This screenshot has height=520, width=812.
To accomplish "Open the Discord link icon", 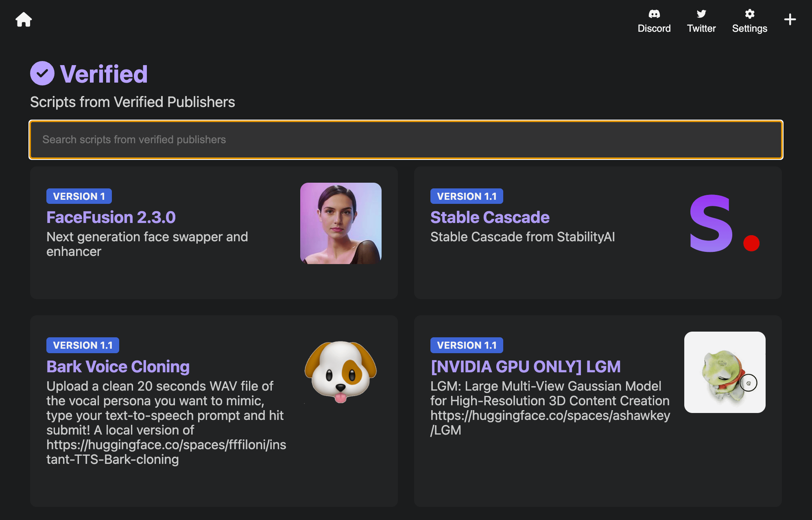I will pyautogui.click(x=654, y=14).
